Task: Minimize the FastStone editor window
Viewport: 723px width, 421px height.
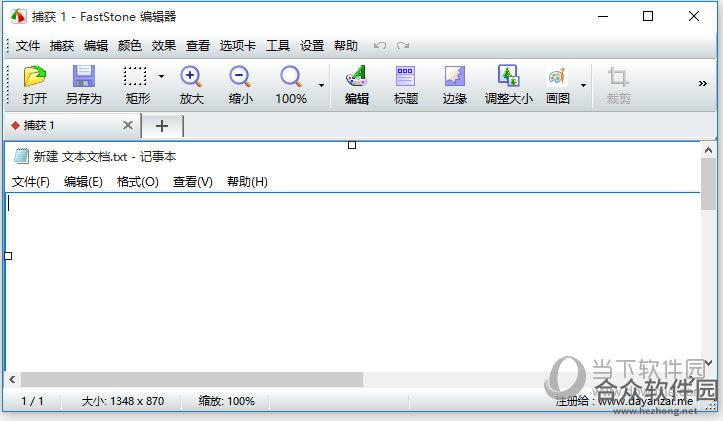Action: point(603,17)
